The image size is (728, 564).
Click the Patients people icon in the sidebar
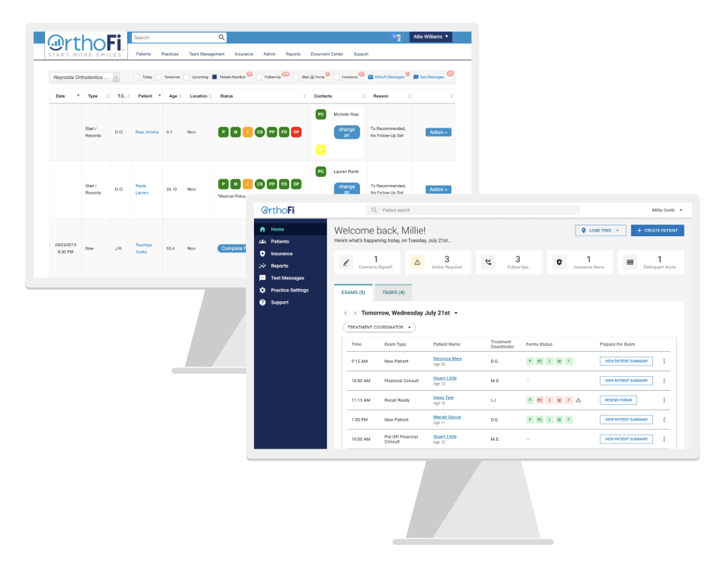pyautogui.click(x=263, y=241)
